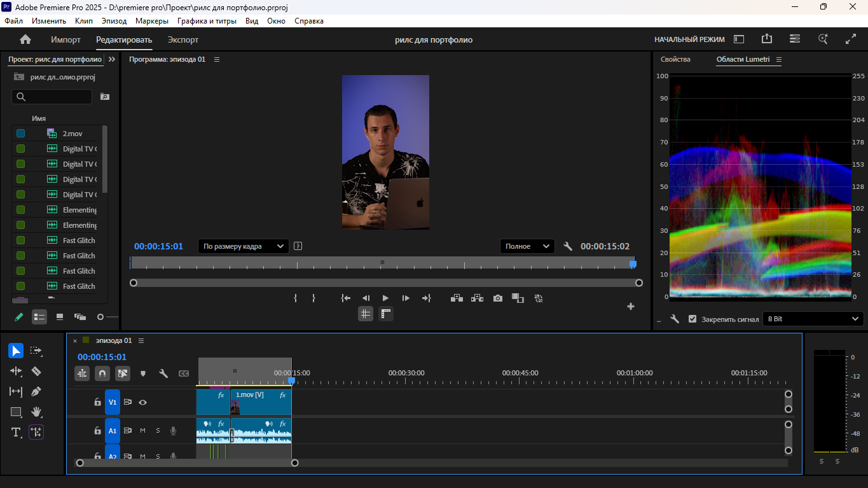Switch to the Свойства tab
The image size is (868, 488).
pos(675,59)
